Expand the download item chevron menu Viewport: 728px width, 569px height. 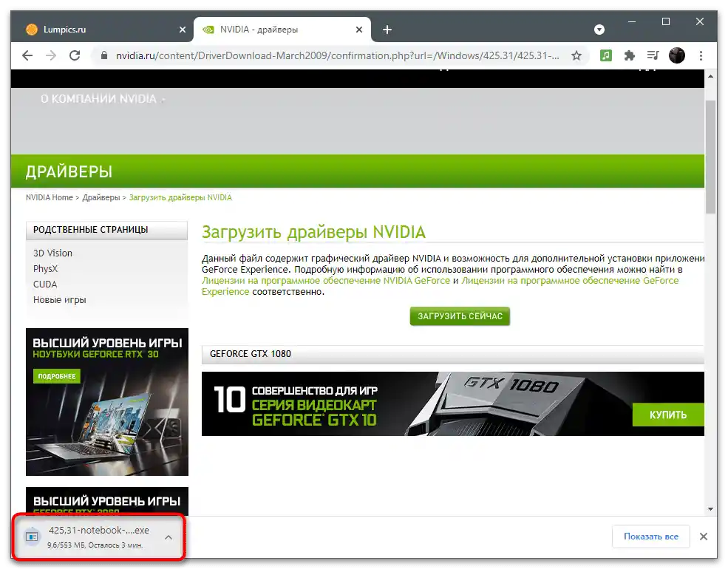coord(169,537)
